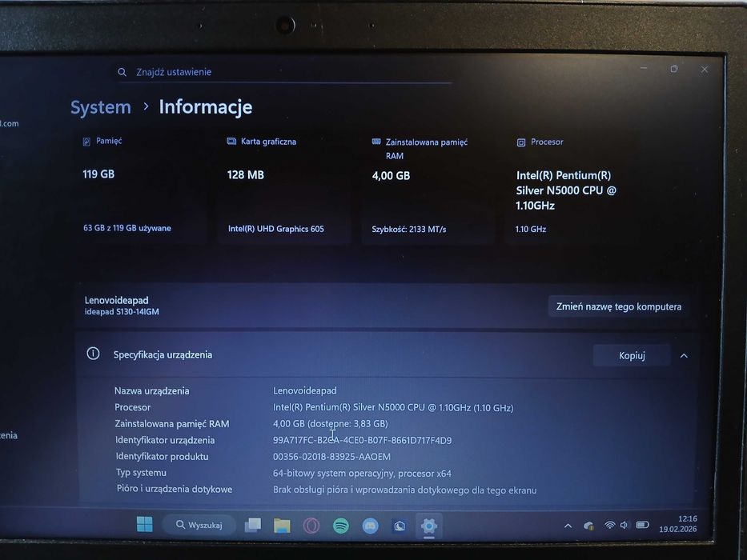The image size is (747, 560).
Task: Open Discord from the taskbar
Action: click(370, 526)
